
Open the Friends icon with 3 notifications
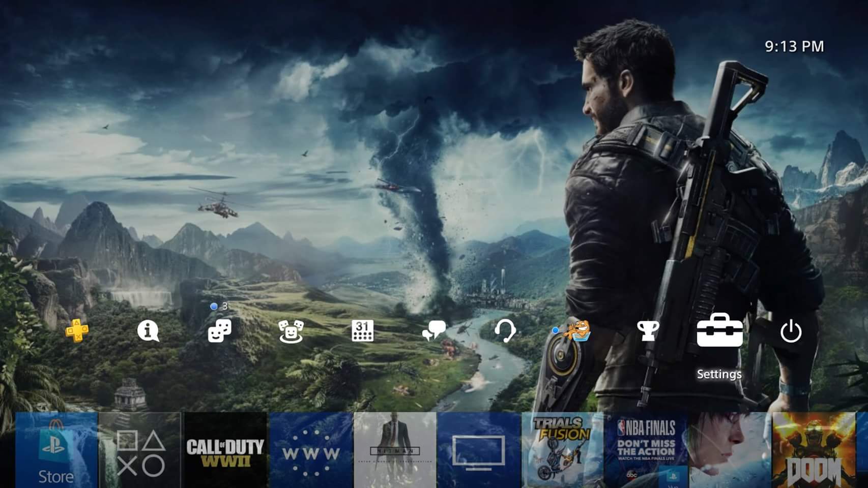[x=219, y=331]
